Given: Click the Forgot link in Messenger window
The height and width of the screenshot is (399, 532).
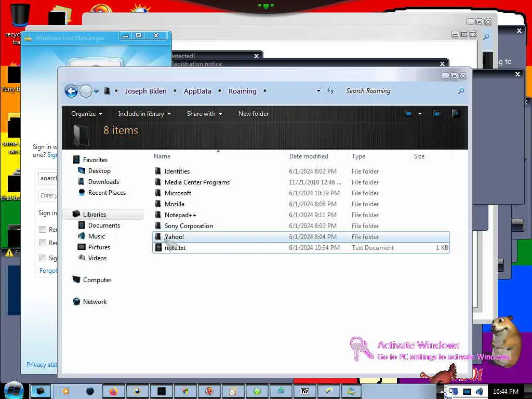Looking at the screenshot, I should point(48,270).
